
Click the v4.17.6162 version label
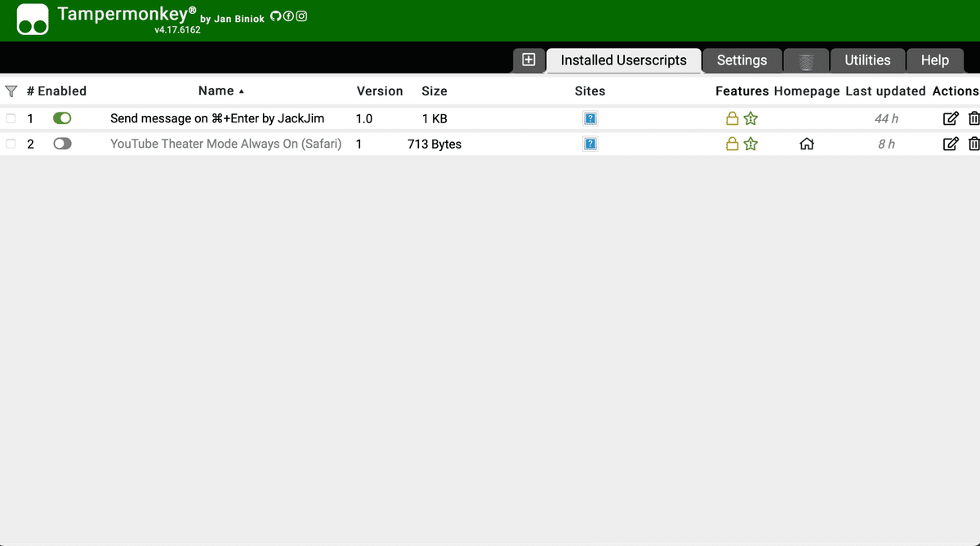[x=177, y=30]
